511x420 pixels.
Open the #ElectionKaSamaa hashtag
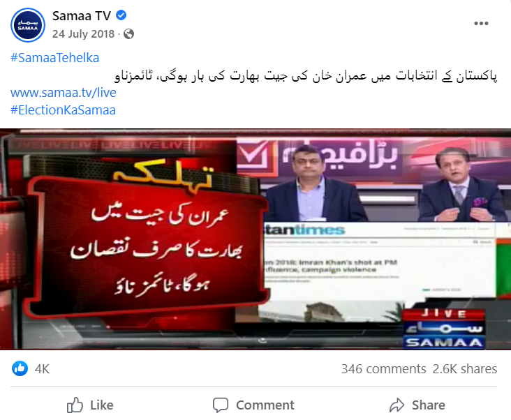tap(63, 110)
